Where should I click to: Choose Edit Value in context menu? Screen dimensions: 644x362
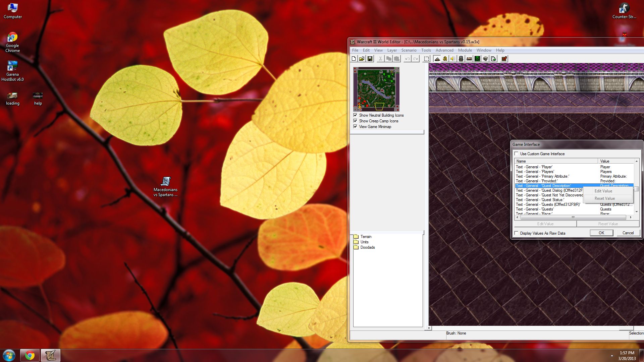coord(608,191)
